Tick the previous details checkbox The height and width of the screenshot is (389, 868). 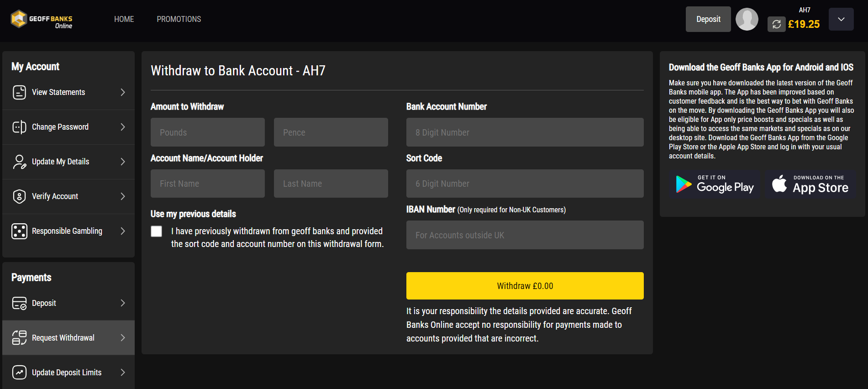pos(156,231)
